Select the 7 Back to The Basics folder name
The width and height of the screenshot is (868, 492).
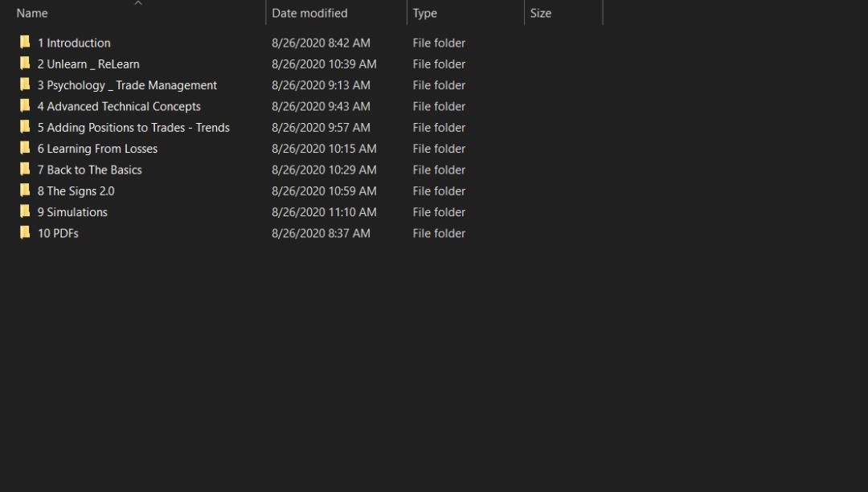(x=89, y=170)
